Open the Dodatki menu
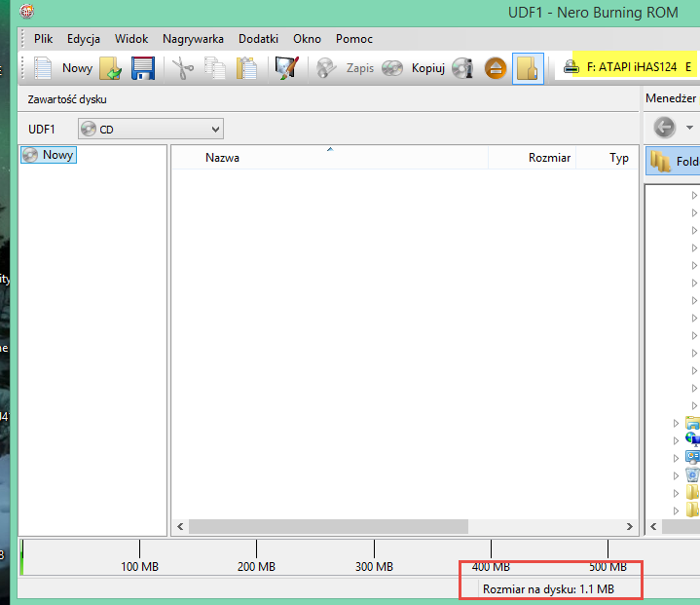 [x=258, y=39]
